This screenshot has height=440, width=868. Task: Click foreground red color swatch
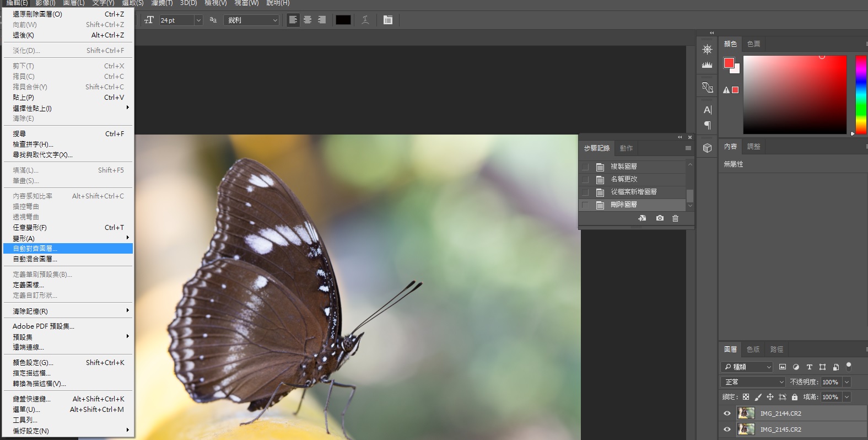(729, 63)
